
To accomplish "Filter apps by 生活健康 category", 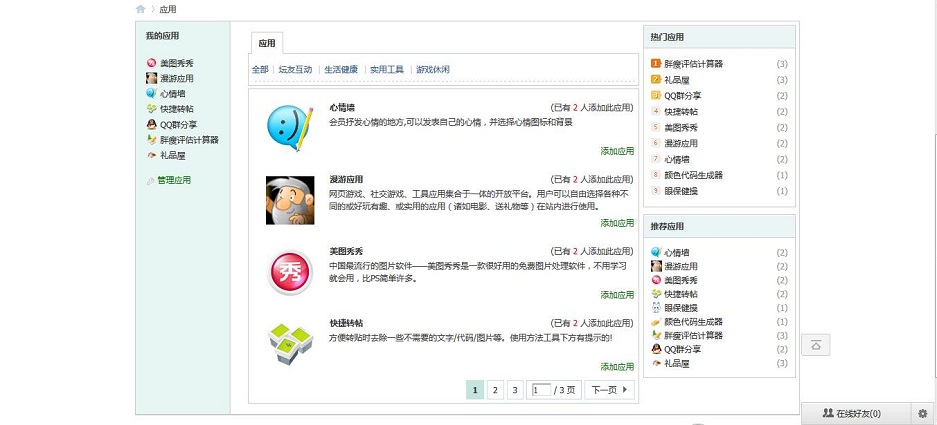I will 341,69.
